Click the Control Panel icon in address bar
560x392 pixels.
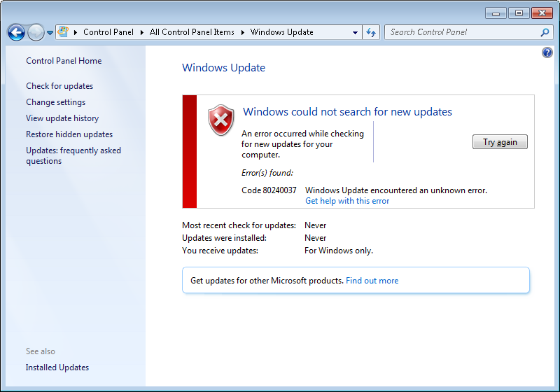(63, 32)
